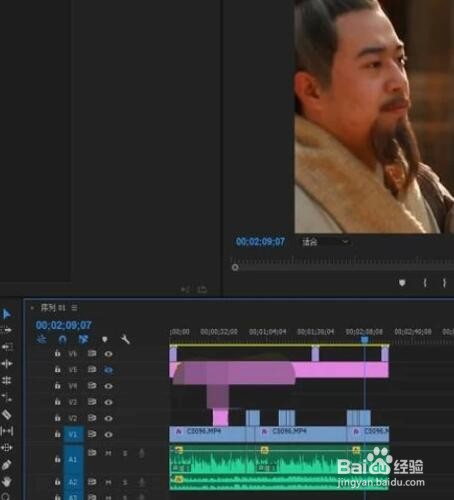Select the Selection tool arrow
Screen dimensions: 454x500
pyautogui.click(x=6, y=314)
